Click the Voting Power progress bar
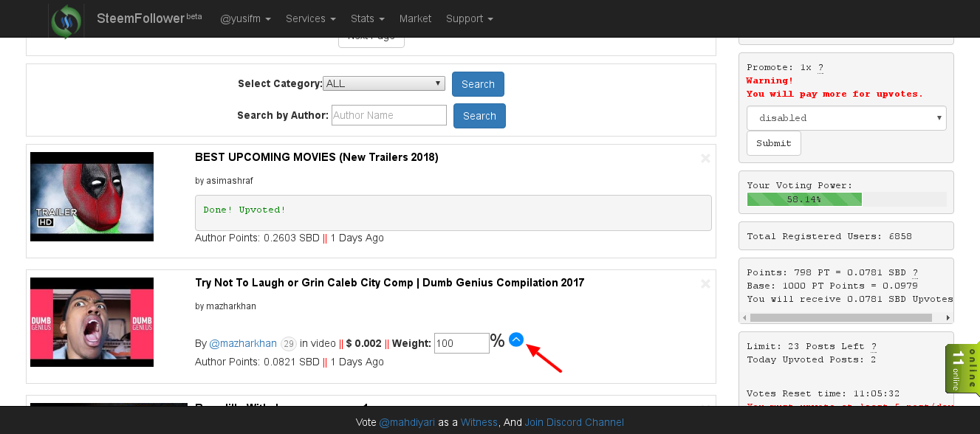This screenshot has width=980, height=434. (x=803, y=199)
